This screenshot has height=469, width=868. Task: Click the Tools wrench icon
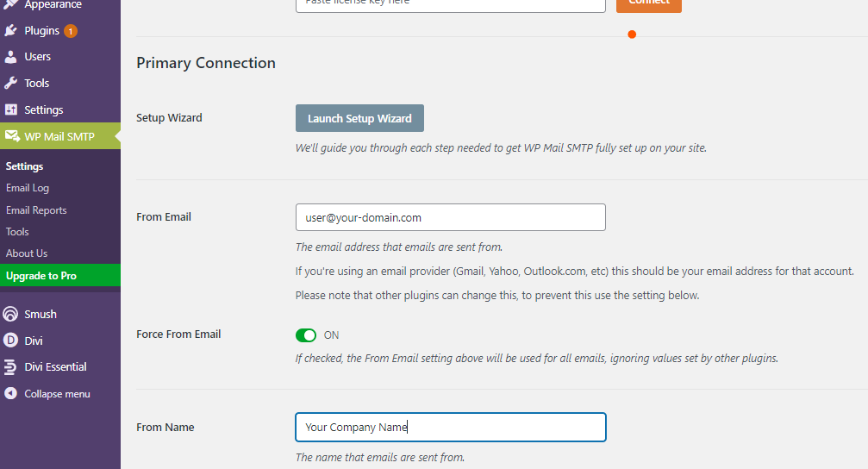pos(10,83)
